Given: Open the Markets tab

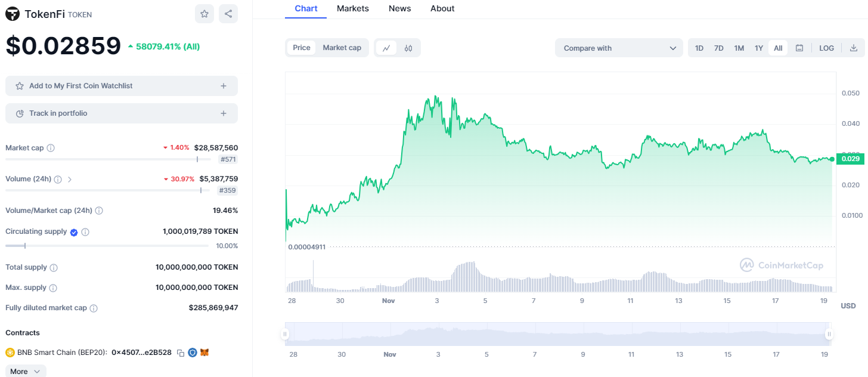Looking at the screenshot, I should point(352,8).
